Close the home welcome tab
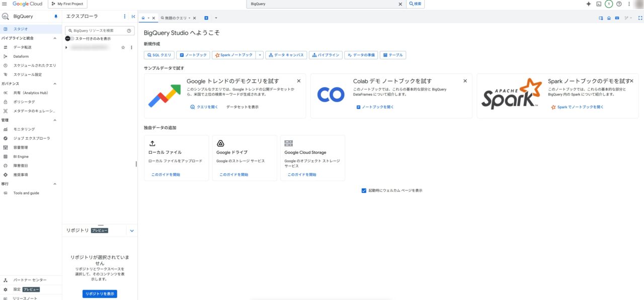 154,18
